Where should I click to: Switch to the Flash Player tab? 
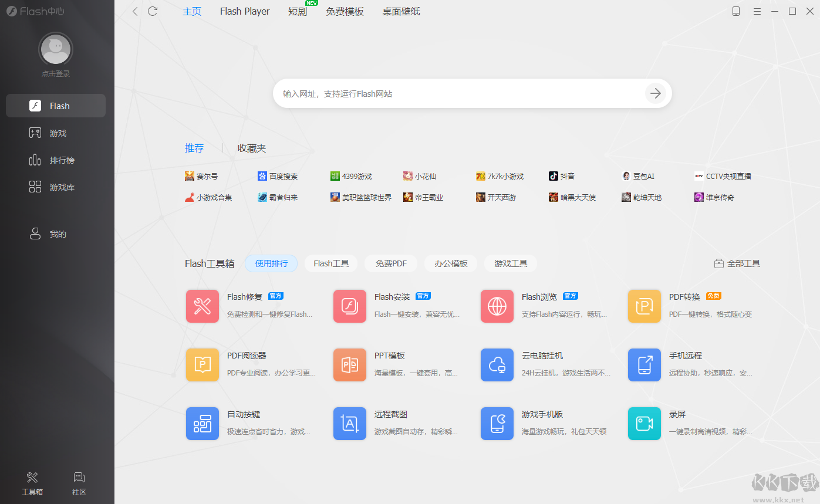click(x=245, y=11)
